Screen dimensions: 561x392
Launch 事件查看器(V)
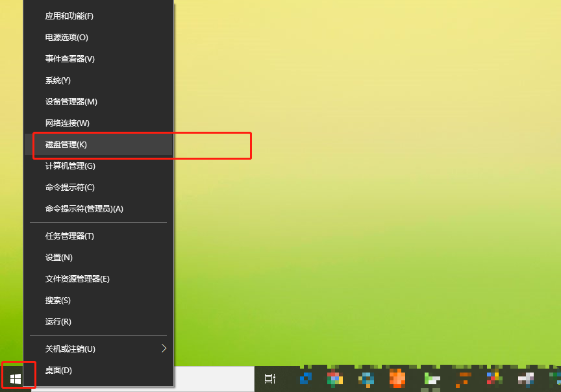(70, 59)
